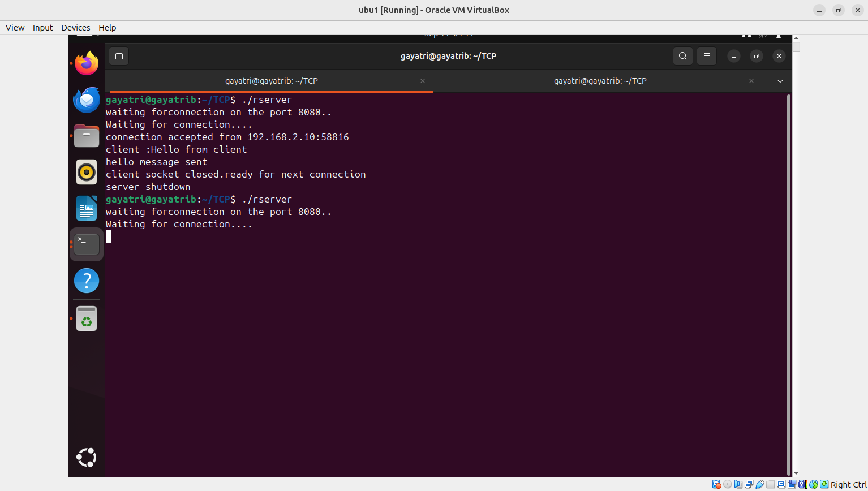The image size is (868, 491).
Task: Open the Files manager in dock
Action: click(87, 136)
